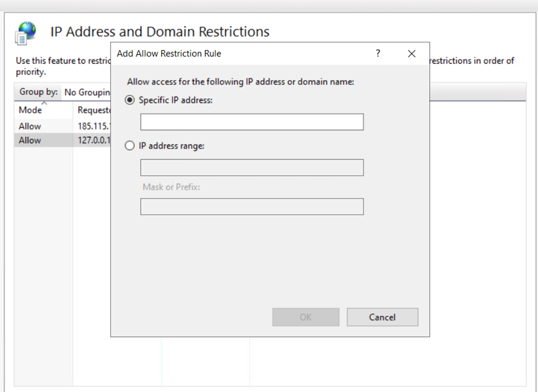Select the Allow entry in first row

click(x=30, y=126)
